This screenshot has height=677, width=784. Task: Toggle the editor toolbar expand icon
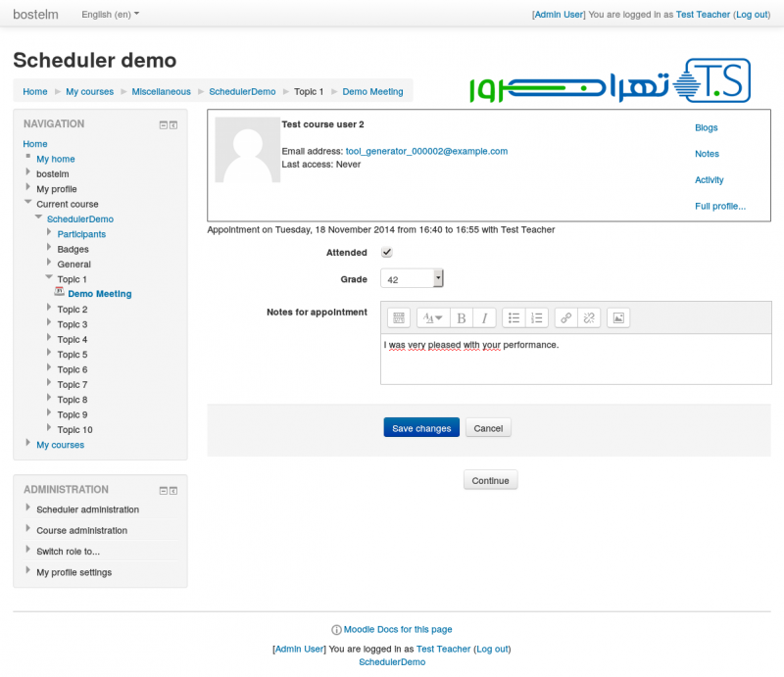[398, 317]
